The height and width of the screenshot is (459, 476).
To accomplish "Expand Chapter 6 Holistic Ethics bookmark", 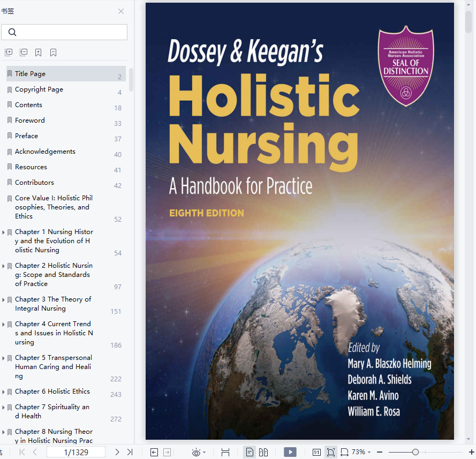I will [x=3, y=392].
